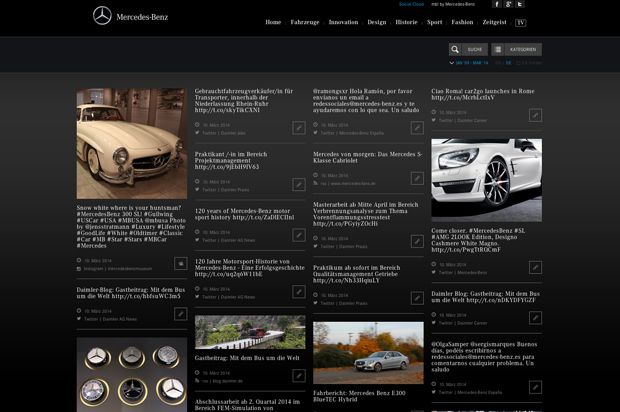Screen dimensions: 620x412
Task: Click the pencil icon on Gastbeitrag bus post
Action: [x=299, y=376]
